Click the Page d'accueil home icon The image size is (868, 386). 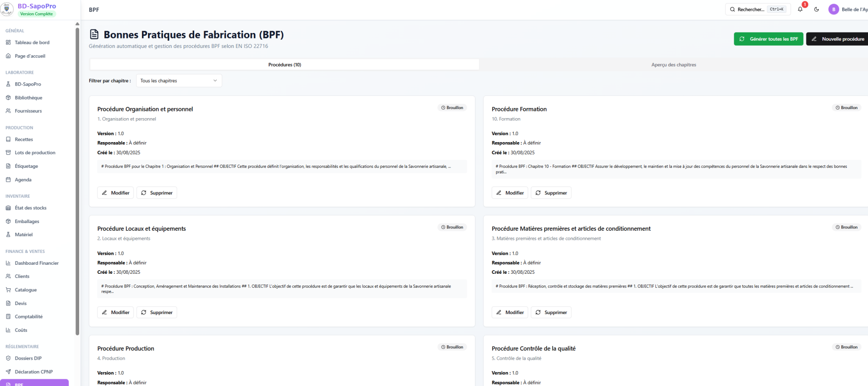(8, 56)
